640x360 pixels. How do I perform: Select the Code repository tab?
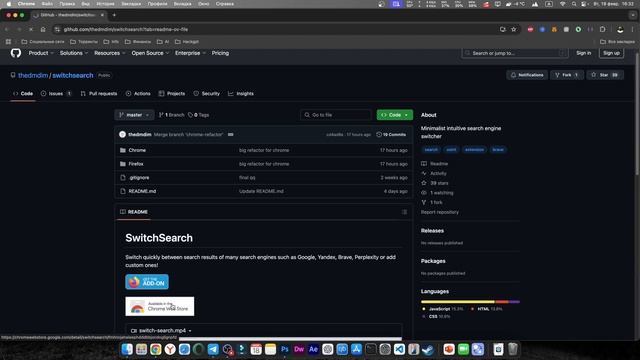click(x=23, y=93)
